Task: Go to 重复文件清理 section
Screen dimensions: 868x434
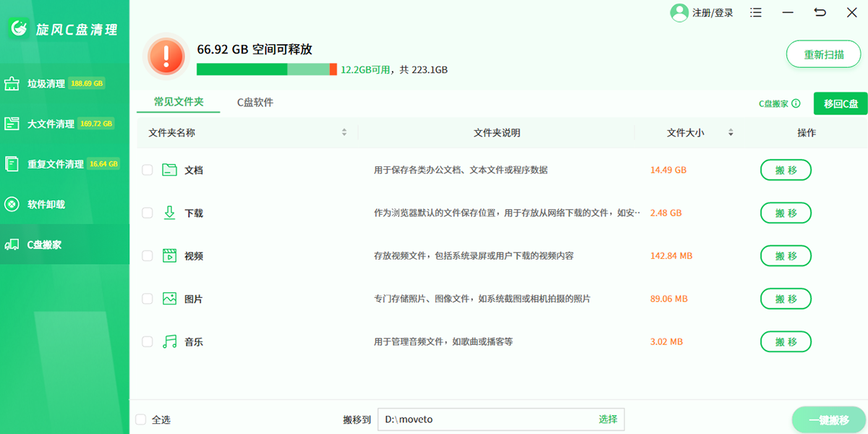Action: (x=64, y=164)
